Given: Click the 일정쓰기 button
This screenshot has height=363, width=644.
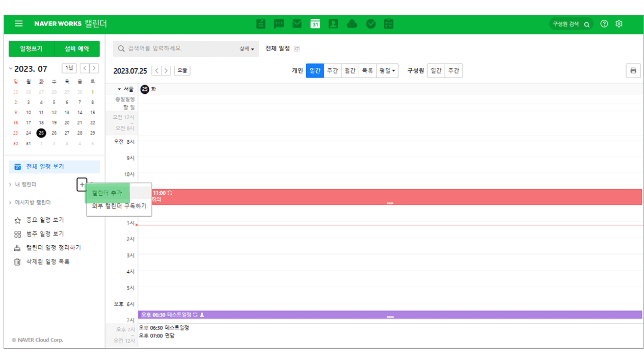Looking at the screenshot, I should click(31, 49).
